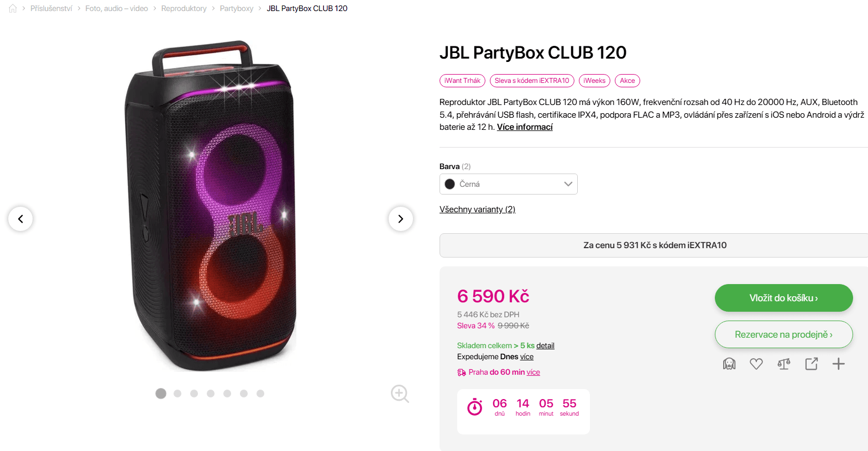Open the Černá color dropdown
868x451 pixels.
(508, 183)
